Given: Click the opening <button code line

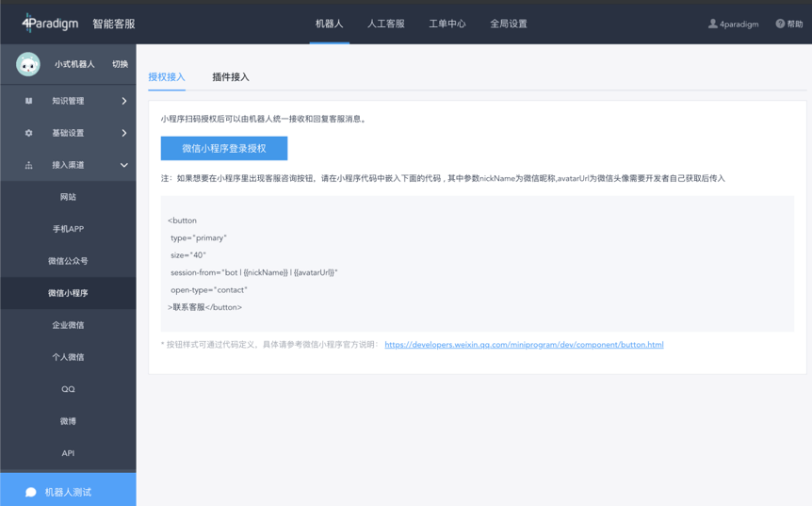Looking at the screenshot, I should 182,220.
